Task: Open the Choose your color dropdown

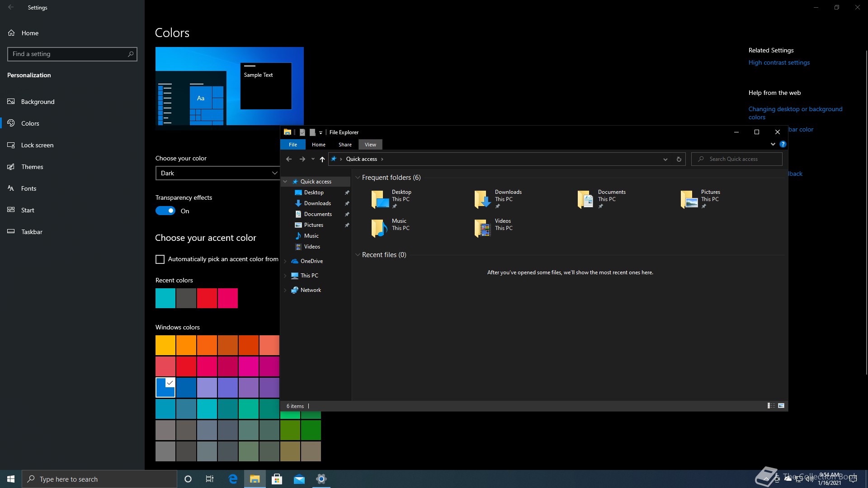Action: tap(218, 173)
